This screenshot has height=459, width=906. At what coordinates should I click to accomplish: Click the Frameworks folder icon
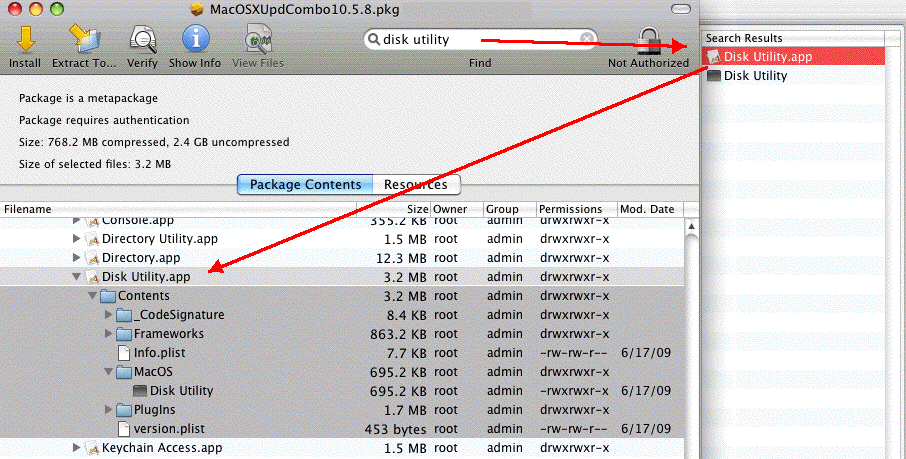[124, 334]
